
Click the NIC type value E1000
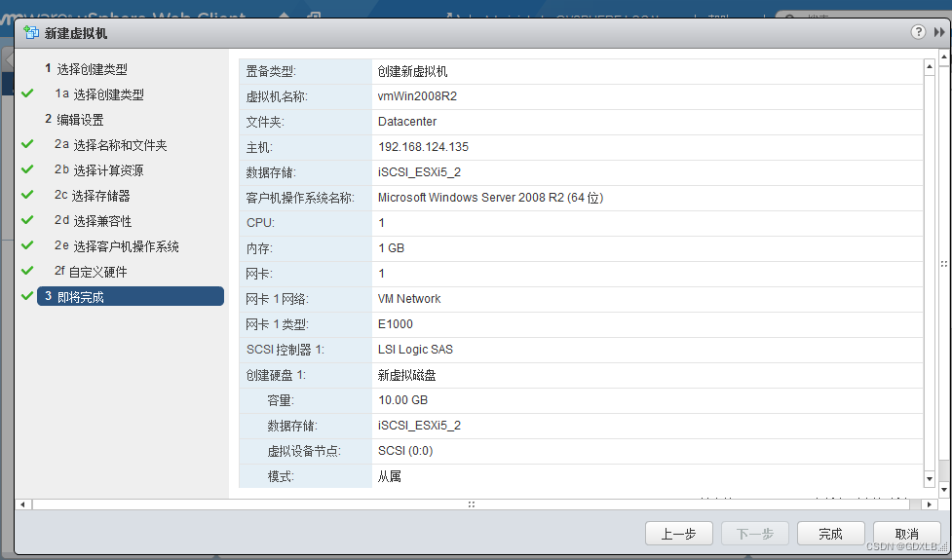(x=396, y=324)
